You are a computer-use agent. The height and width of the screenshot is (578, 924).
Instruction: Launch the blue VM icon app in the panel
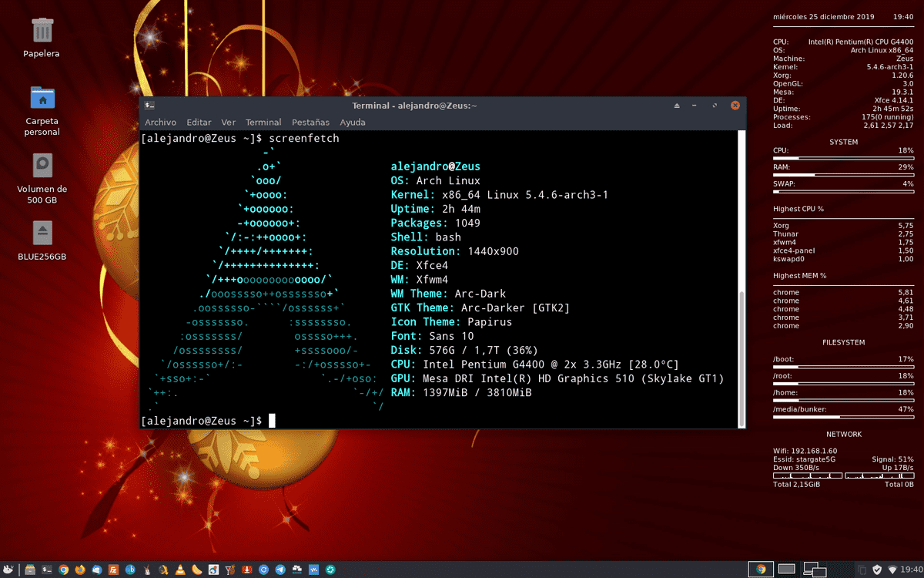pyautogui.click(x=313, y=570)
